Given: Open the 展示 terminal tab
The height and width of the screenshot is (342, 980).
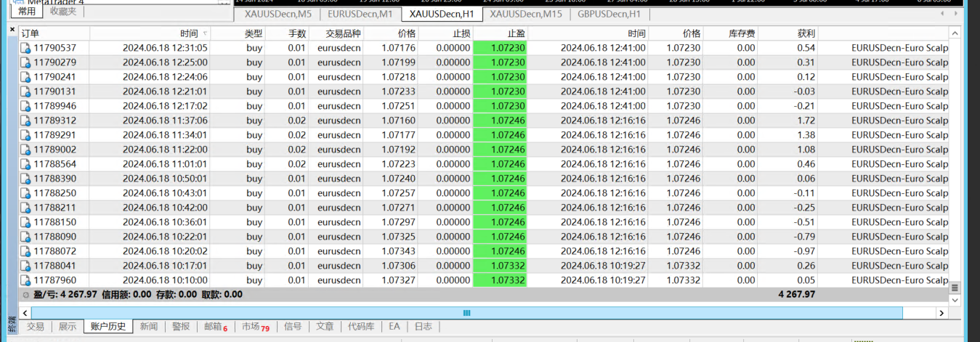Looking at the screenshot, I should point(67,327).
